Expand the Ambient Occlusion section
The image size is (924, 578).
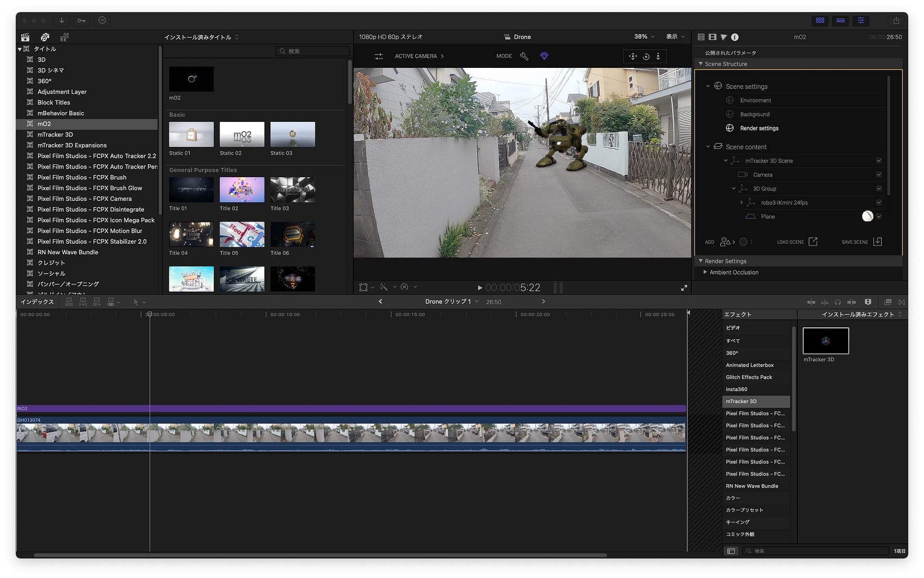coord(705,272)
